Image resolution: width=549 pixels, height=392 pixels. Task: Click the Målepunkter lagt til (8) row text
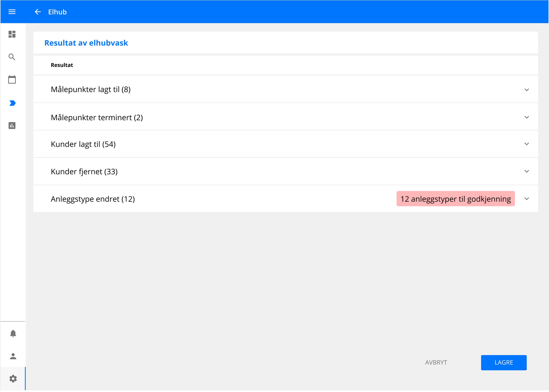(91, 89)
